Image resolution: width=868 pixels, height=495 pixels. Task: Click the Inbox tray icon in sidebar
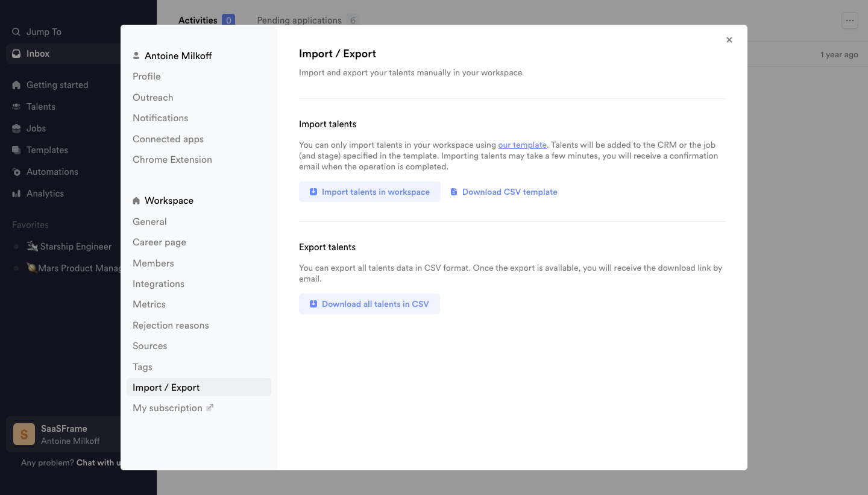pyautogui.click(x=16, y=54)
